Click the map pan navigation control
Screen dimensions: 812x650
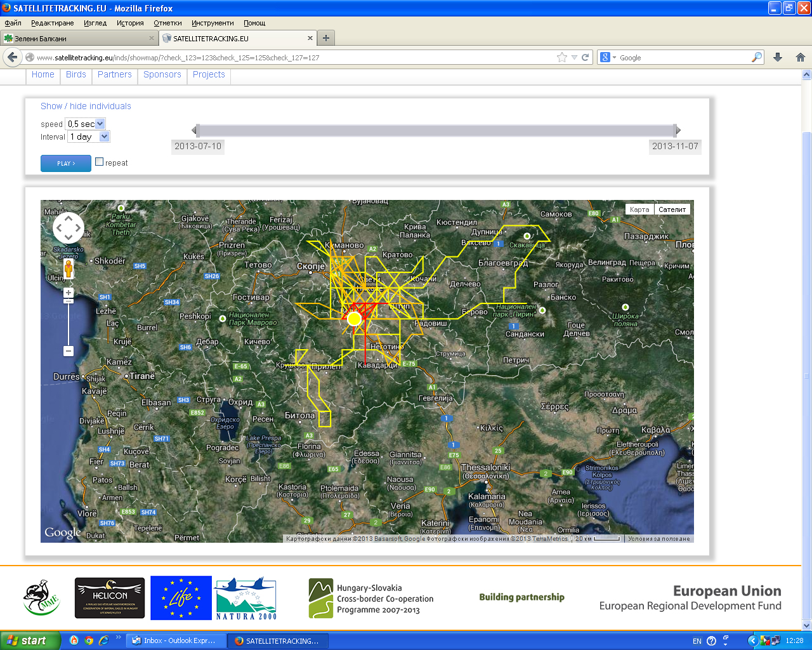coord(69,227)
